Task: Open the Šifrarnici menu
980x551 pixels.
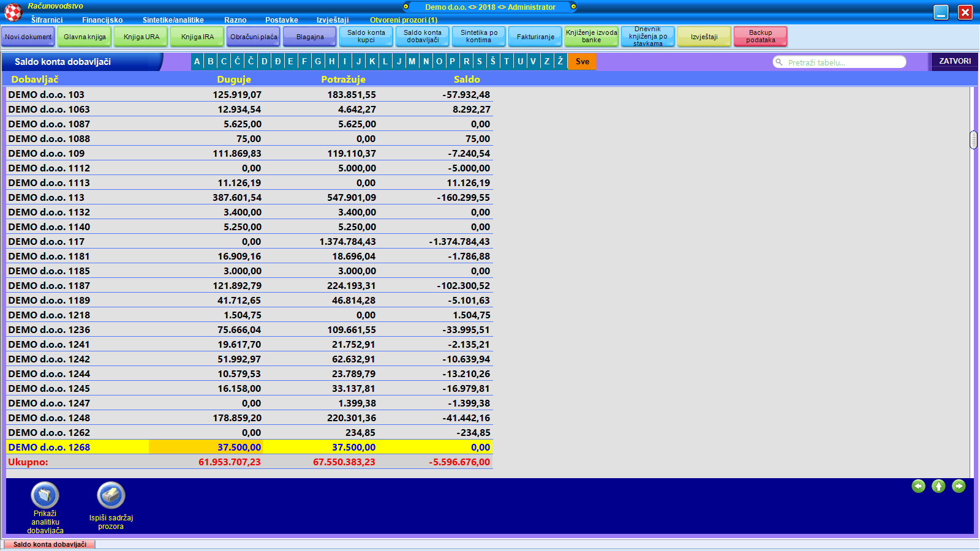Action: (x=47, y=20)
